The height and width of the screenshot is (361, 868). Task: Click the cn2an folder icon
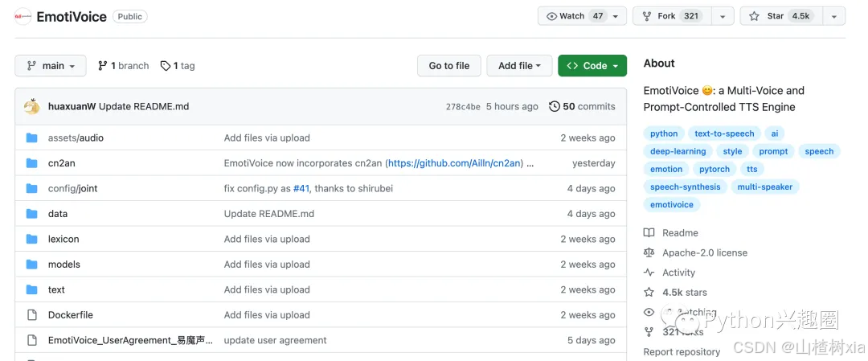pos(31,163)
